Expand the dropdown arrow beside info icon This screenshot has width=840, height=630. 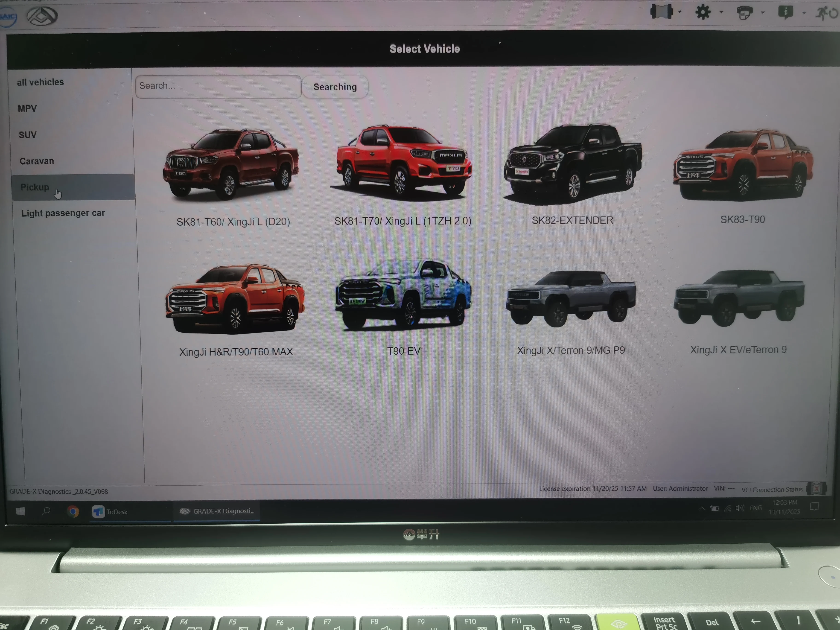(x=804, y=13)
